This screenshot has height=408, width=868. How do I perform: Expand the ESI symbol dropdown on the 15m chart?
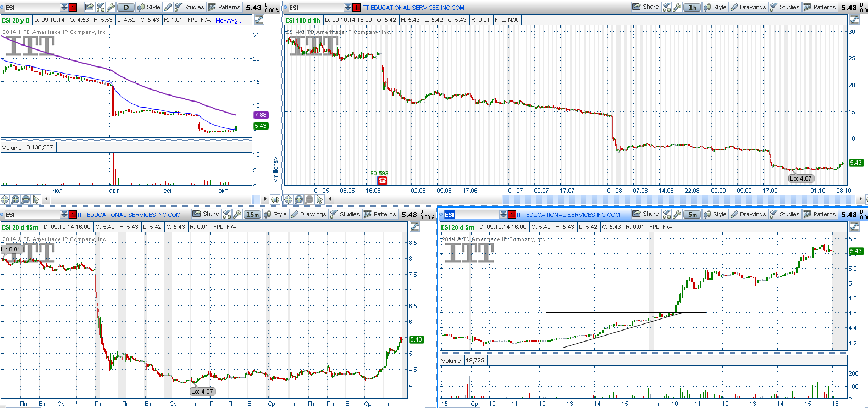64,214
